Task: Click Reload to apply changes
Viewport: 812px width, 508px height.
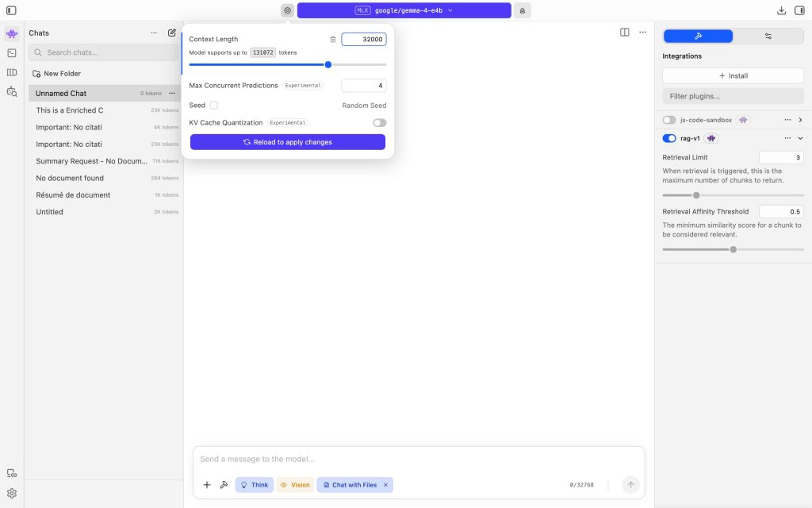Action: coord(287,142)
